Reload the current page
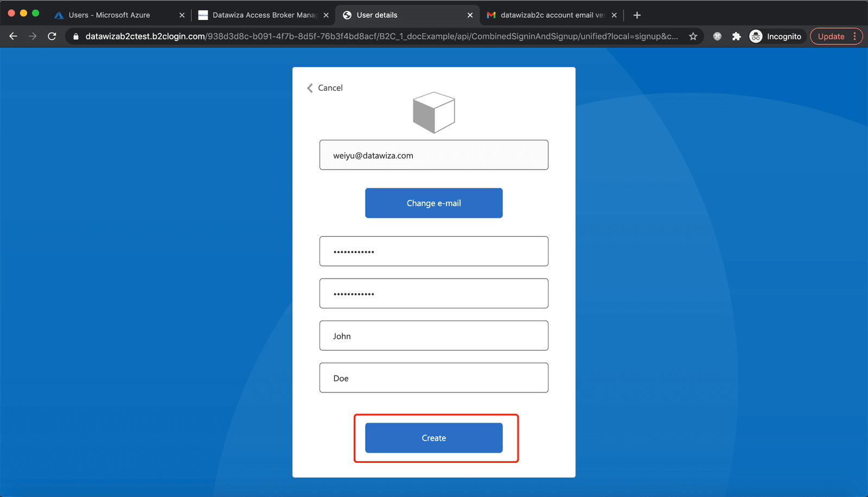Screen dimensions: 868x497 point(52,36)
